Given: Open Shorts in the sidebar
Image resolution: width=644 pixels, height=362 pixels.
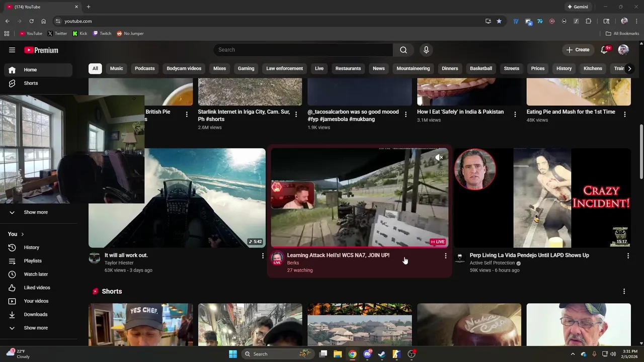Looking at the screenshot, I should [x=39, y=83].
